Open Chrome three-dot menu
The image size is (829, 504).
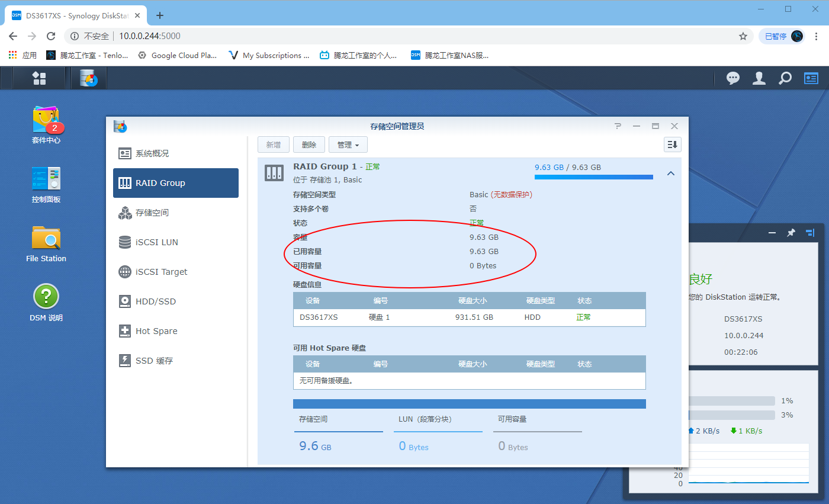click(817, 36)
